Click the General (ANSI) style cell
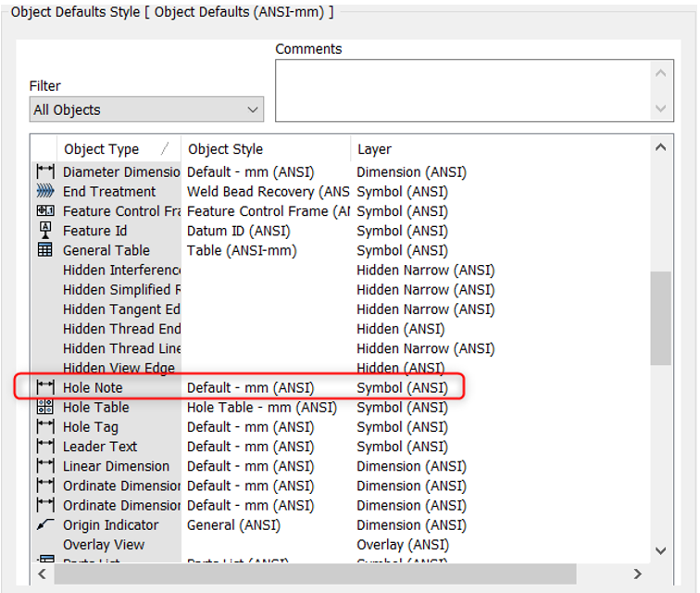Image resolution: width=700 pixels, height=593 pixels. (x=233, y=525)
